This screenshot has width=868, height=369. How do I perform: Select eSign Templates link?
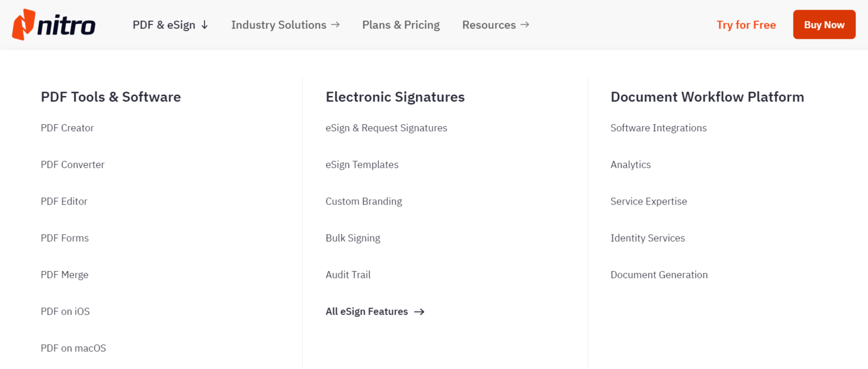pyautogui.click(x=362, y=164)
